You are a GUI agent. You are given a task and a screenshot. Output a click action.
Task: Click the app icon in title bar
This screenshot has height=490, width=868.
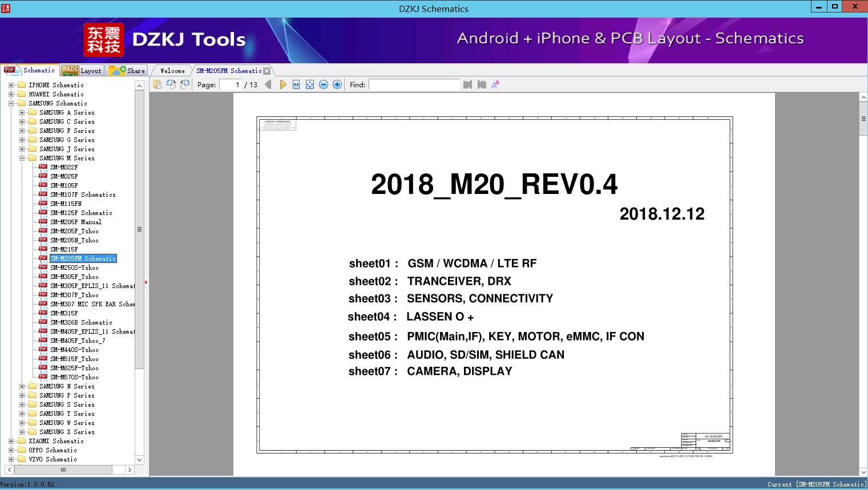(x=6, y=8)
